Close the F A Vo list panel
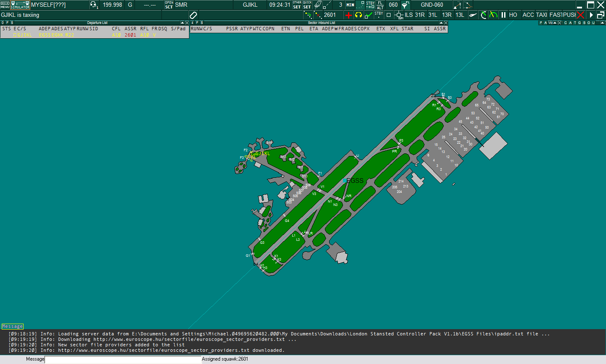Viewport: 606px width, 364px height. (560, 23)
